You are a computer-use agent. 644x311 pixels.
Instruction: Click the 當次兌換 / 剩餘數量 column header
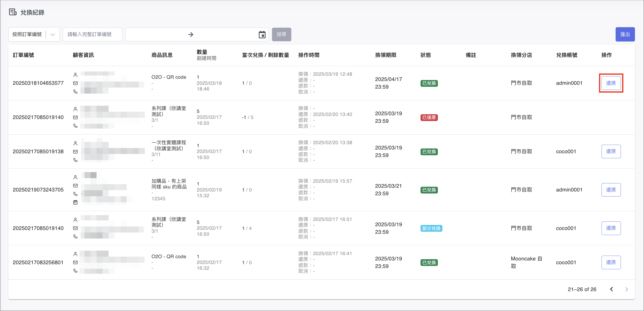tap(265, 55)
